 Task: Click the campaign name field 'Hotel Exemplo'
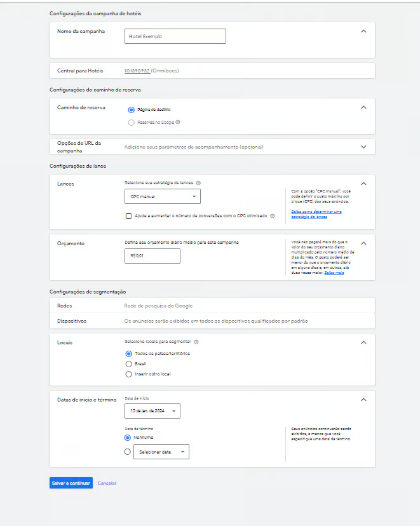tap(175, 36)
